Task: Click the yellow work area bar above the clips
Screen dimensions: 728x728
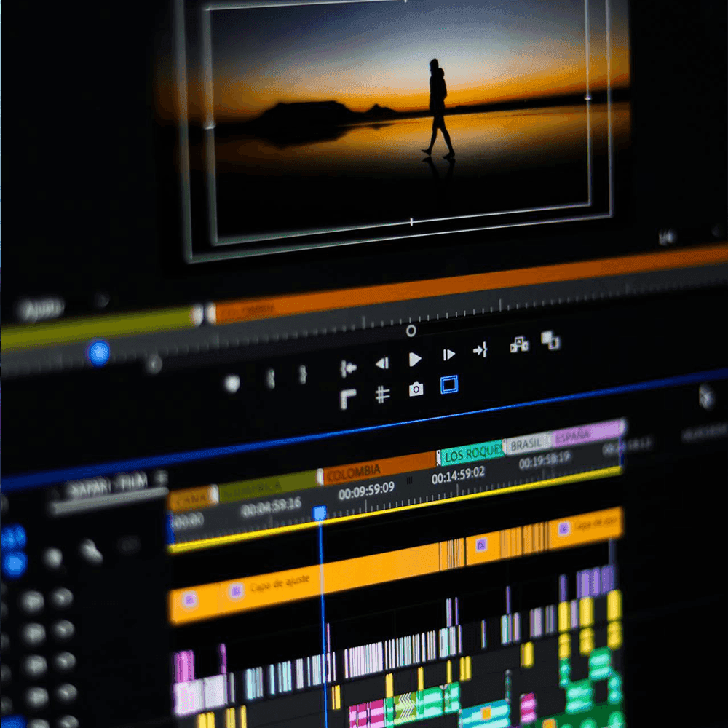Action: 395,510
